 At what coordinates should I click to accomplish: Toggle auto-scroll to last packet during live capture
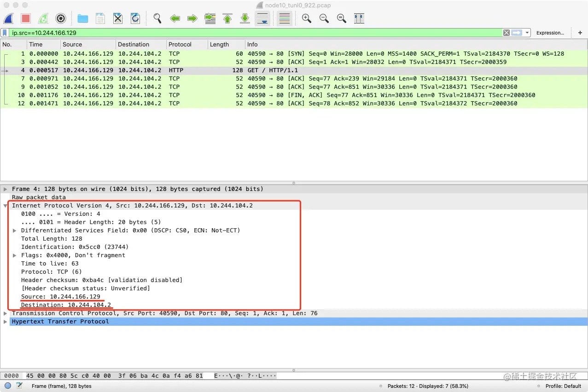[262, 18]
